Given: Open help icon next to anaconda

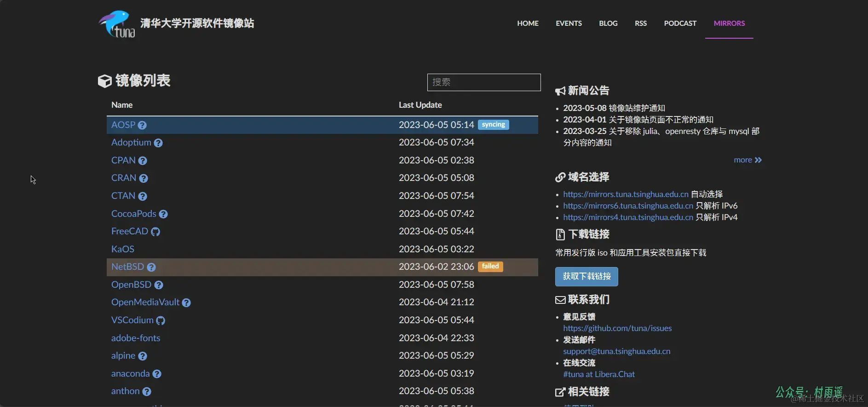Looking at the screenshot, I should 157,374.
